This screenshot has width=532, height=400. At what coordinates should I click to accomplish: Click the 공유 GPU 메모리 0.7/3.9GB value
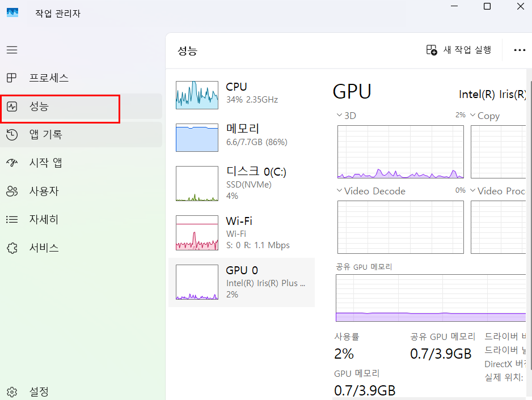(x=441, y=354)
